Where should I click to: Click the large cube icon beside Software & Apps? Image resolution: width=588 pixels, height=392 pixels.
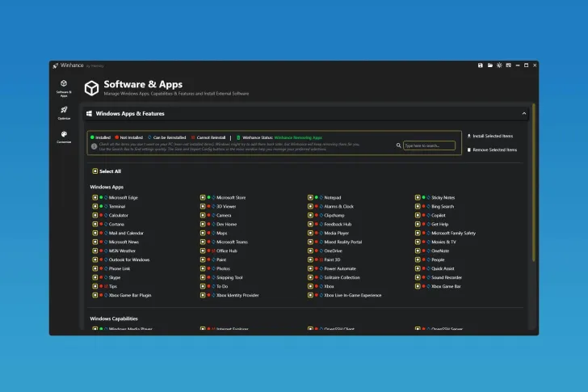(x=91, y=88)
